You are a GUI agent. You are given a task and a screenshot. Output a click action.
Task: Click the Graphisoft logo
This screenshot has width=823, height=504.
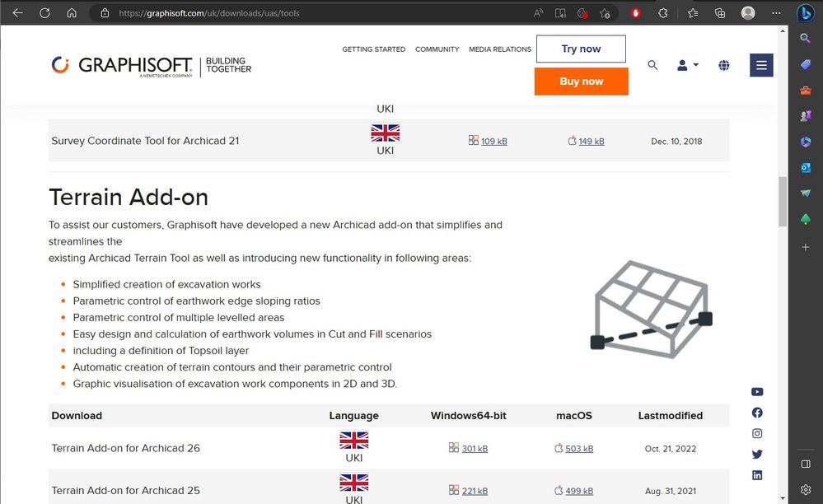pos(151,65)
